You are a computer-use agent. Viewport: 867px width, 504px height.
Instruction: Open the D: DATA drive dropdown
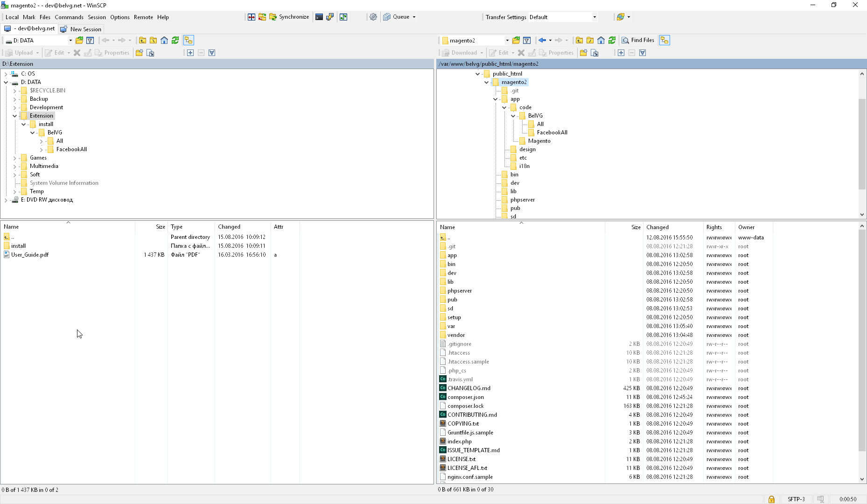pos(70,41)
